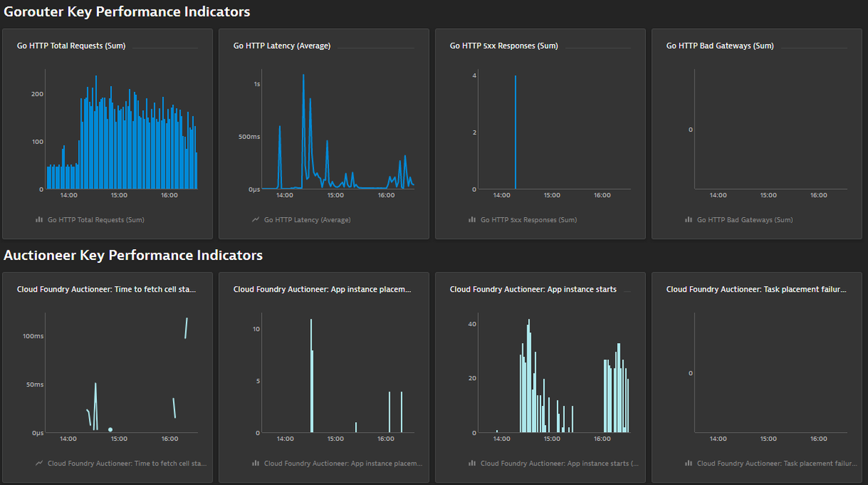Toggle the Go HTTP Latency (Average) legend label
The width and height of the screenshot is (868, 485).
307,219
